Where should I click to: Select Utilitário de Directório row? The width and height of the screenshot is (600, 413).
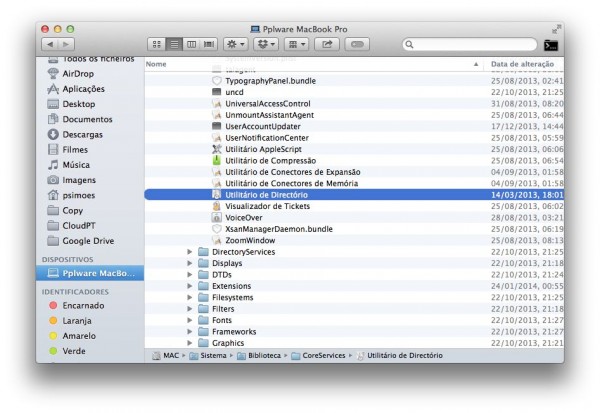click(x=354, y=195)
